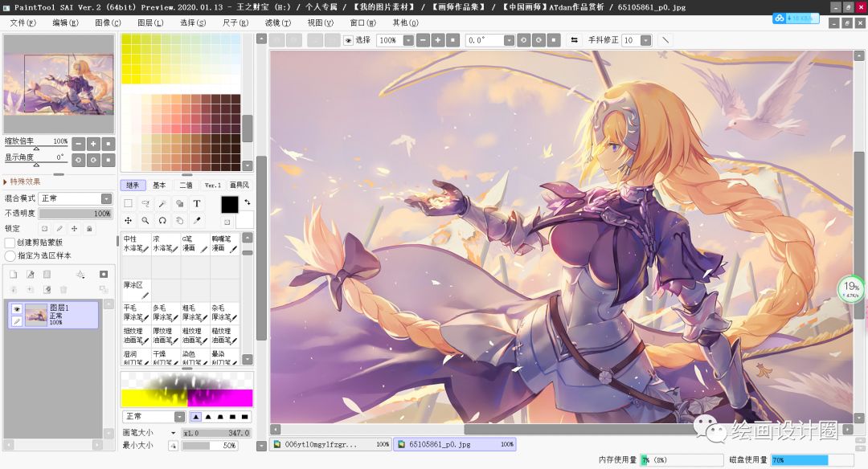Create a new normal layer

tap(14, 275)
